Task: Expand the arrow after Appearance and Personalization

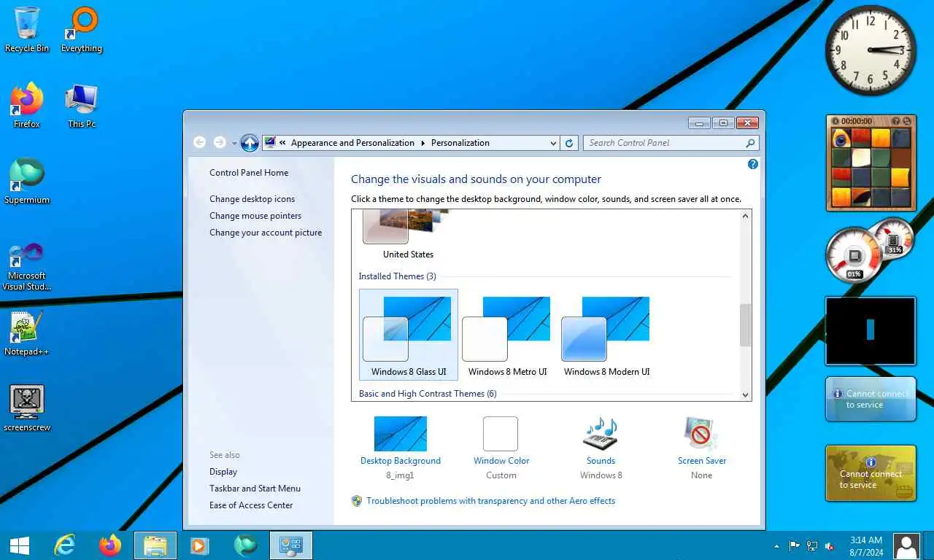Action: (422, 143)
